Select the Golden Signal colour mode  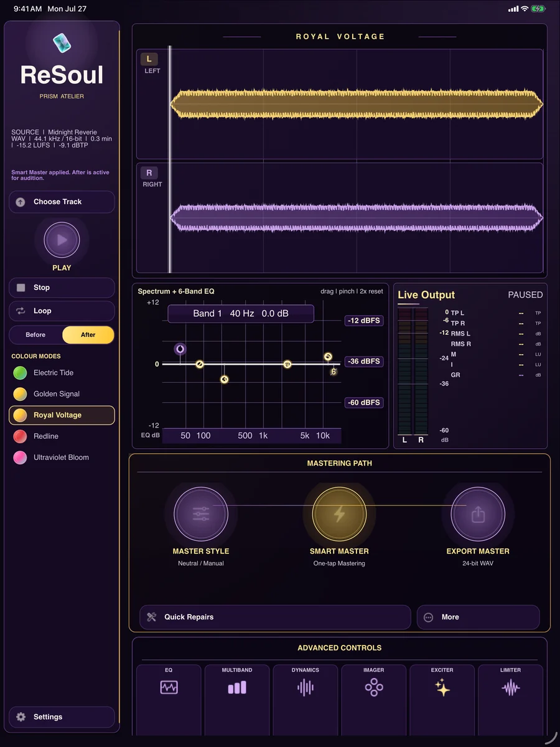pyautogui.click(x=62, y=394)
